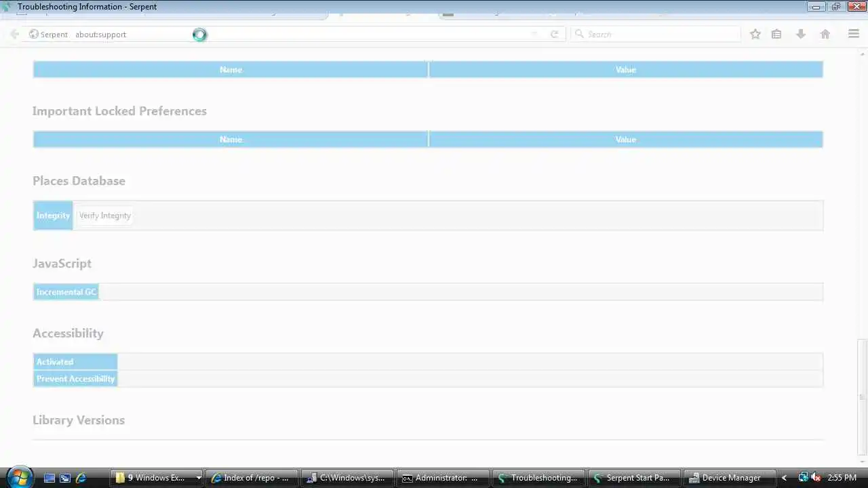Viewport: 868px width, 488px height.
Task: Click Show Desktop quick launch icon
Action: (x=49, y=478)
